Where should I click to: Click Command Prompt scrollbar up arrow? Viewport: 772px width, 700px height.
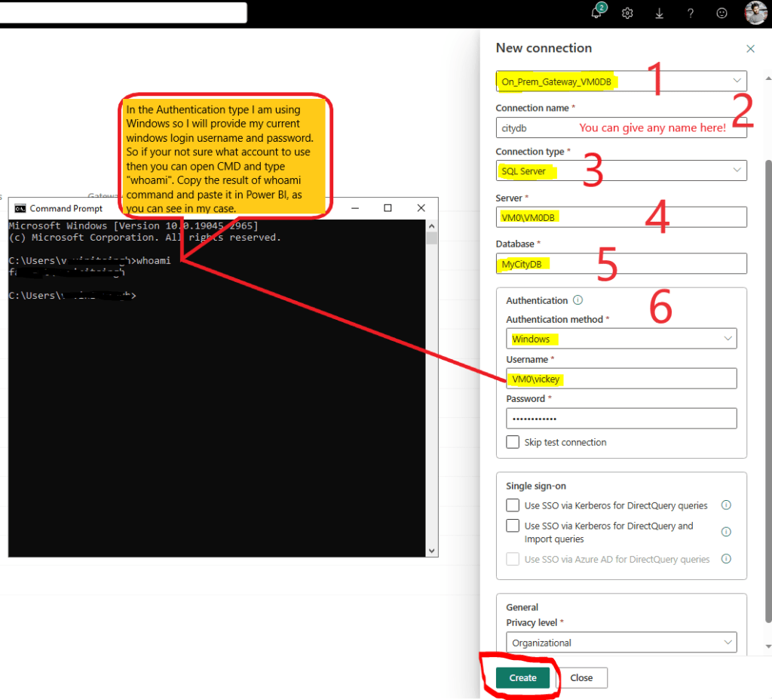pyautogui.click(x=432, y=226)
